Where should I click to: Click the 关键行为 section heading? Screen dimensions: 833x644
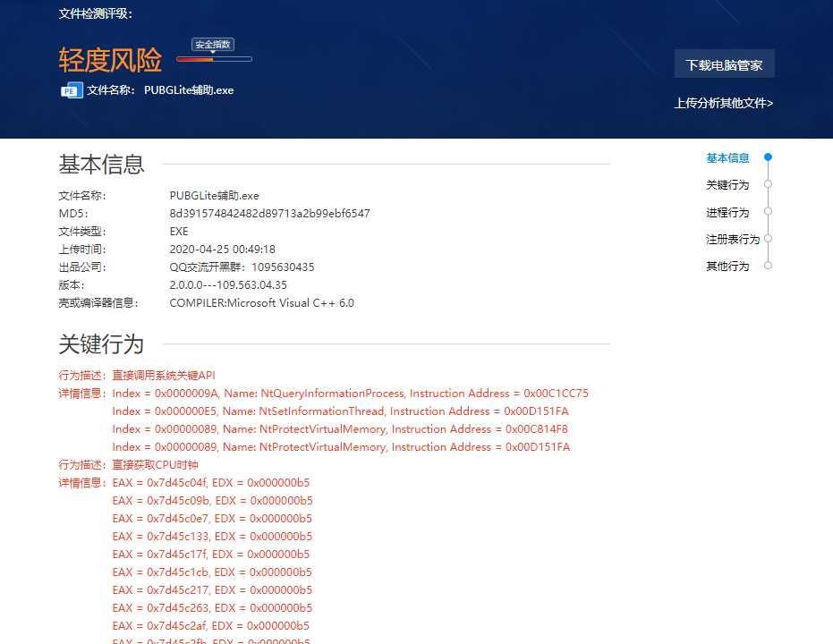click(101, 344)
